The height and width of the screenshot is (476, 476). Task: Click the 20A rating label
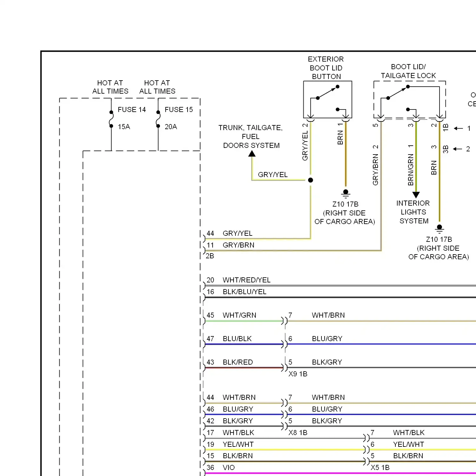pyautogui.click(x=171, y=127)
